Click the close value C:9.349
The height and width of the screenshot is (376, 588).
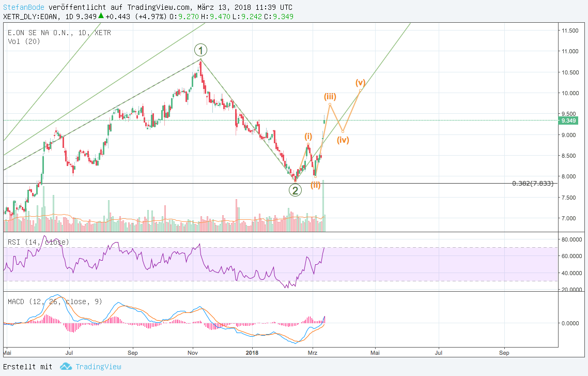(278, 17)
